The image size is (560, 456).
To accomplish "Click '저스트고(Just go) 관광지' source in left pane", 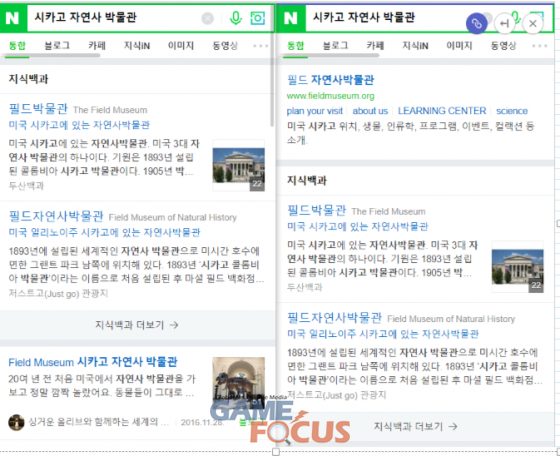I will click(58, 294).
